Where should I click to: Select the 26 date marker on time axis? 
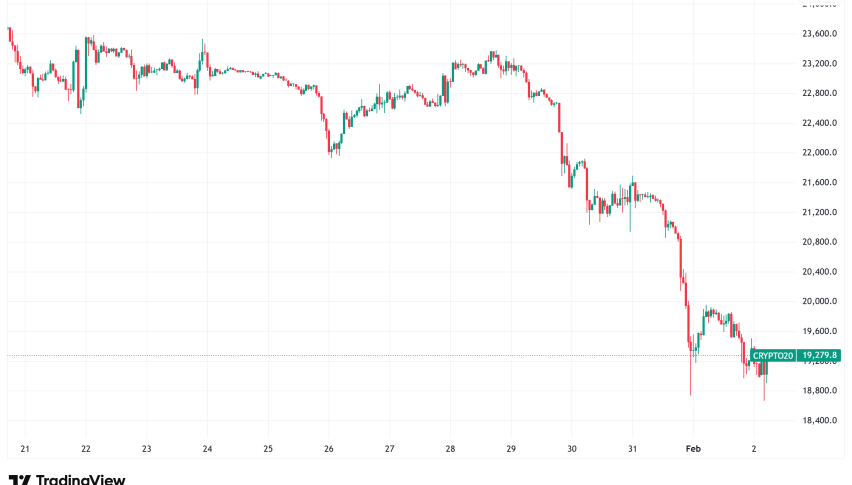coord(329,449)
